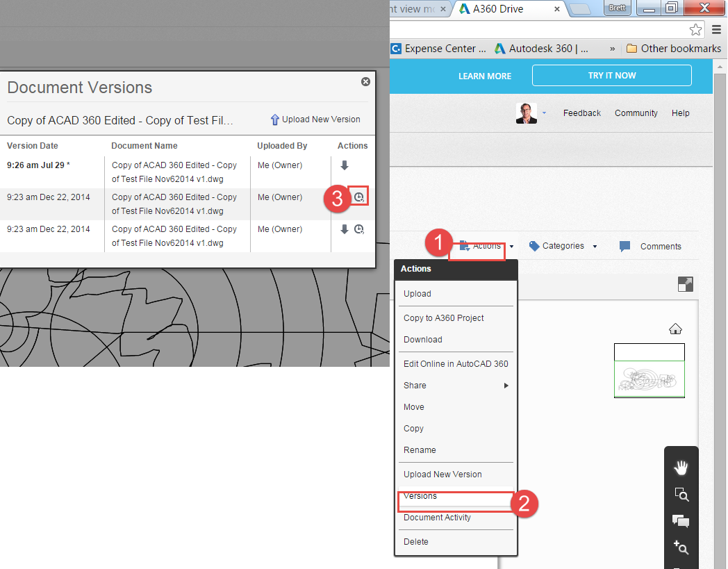
Task: Click the blue Categories tag icon
Action: click(x=533, y=245)
